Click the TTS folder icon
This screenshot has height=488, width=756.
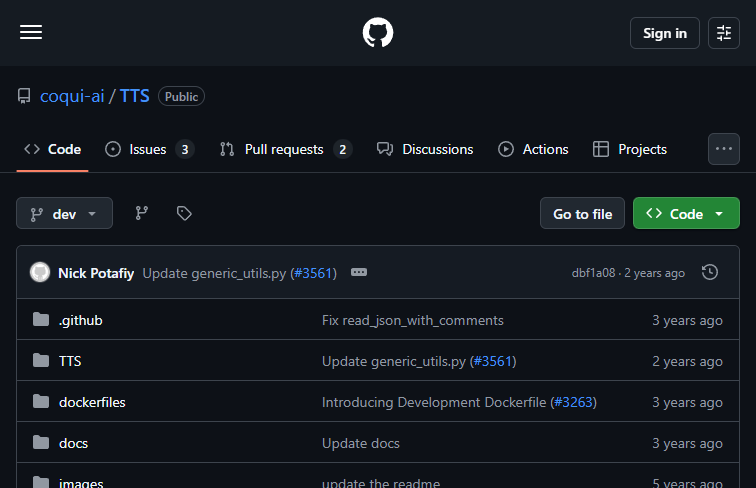point(41,360)
